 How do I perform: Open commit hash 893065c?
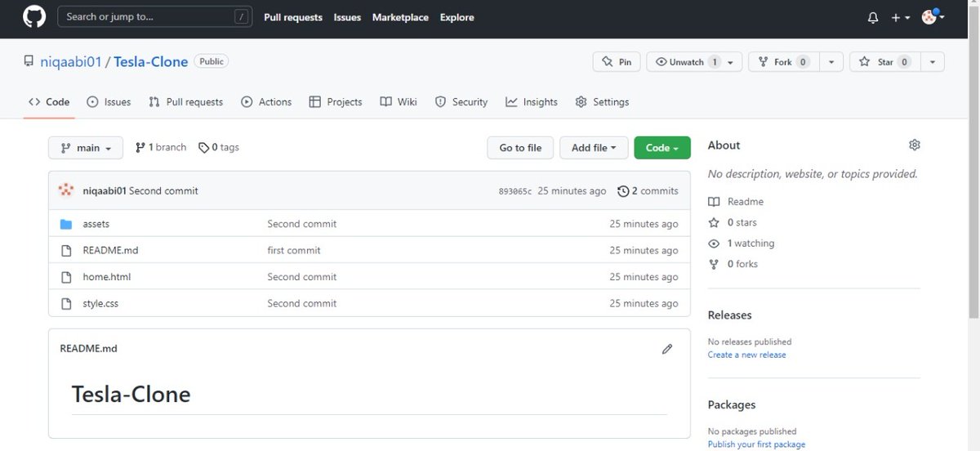pos(515,191)
